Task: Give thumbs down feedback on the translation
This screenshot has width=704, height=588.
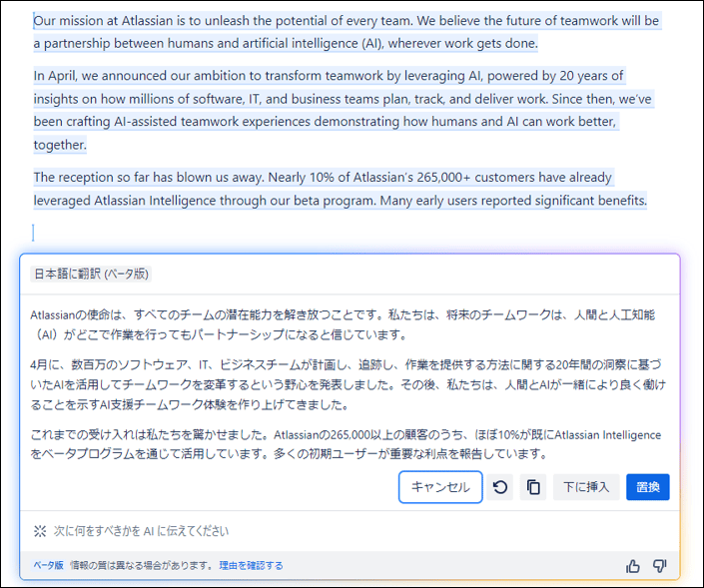Action: coord(659,566)
